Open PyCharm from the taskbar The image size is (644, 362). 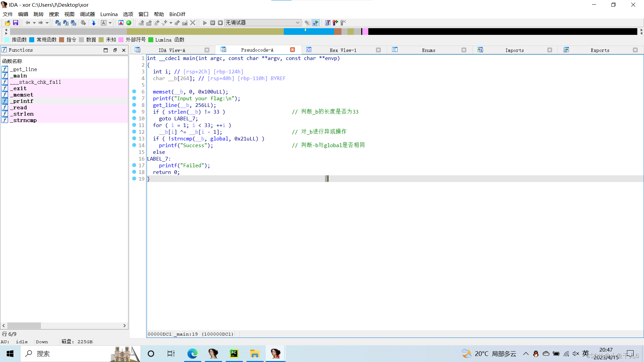pyautogui.click(x=234, y=354)
